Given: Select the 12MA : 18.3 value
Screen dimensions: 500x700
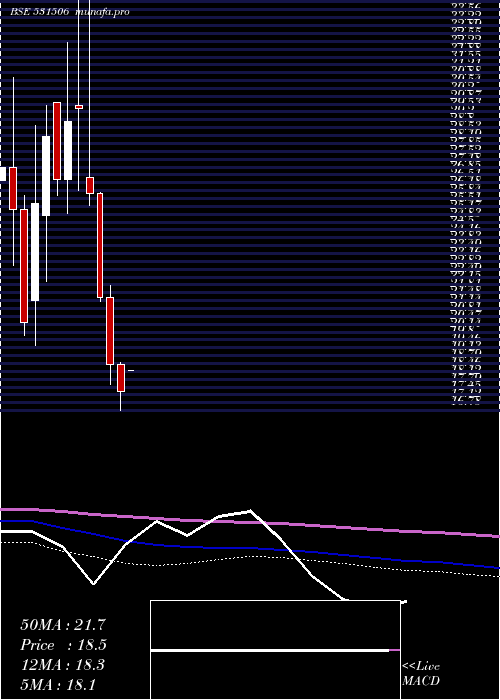Looking at the screenshot, I should [x=62, y=665].
